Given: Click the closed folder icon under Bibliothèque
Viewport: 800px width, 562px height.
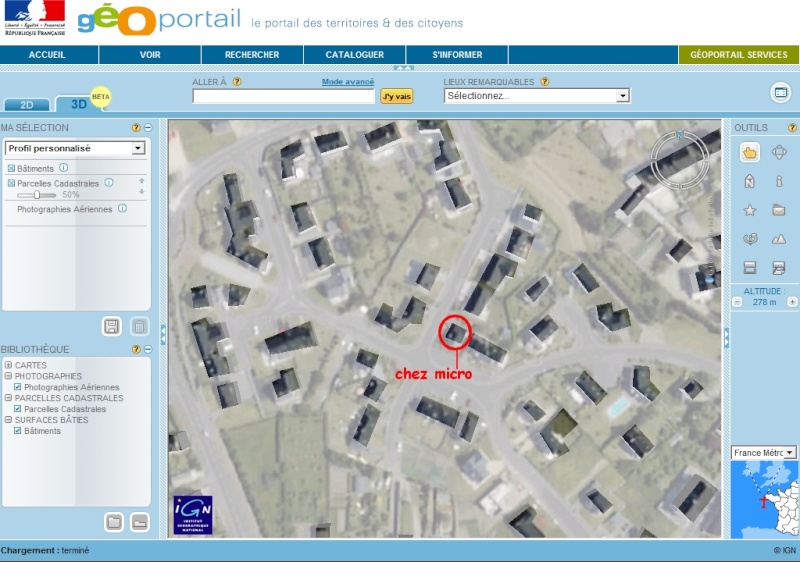Looking at the screenshot, I should 114,522.
